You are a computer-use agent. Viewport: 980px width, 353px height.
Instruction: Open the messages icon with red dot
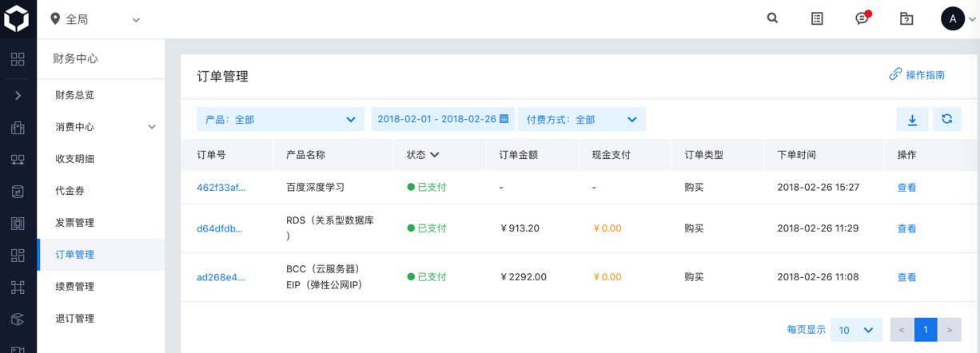tap(862, 18)
